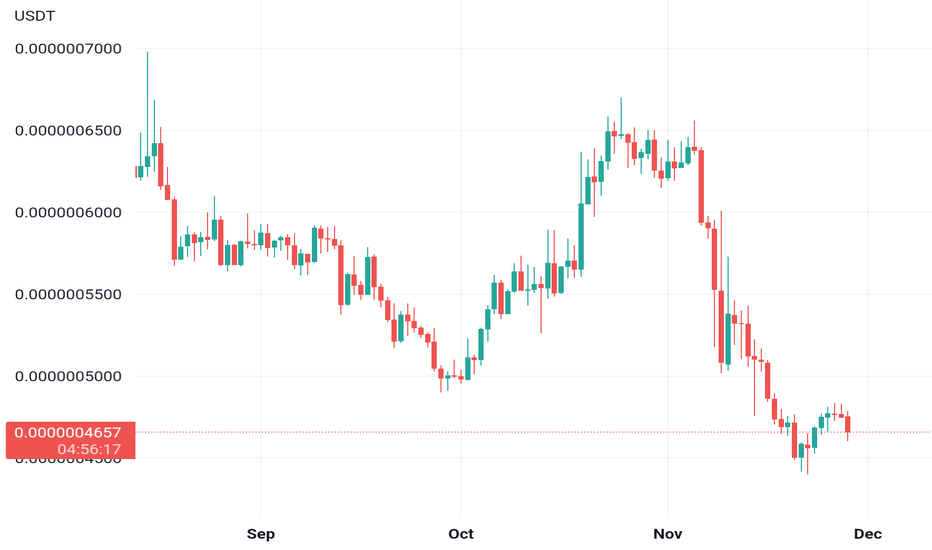The image size is (932, 550).
Task: Click the red current price label 0.0000004657
Action: coord(68,432)
